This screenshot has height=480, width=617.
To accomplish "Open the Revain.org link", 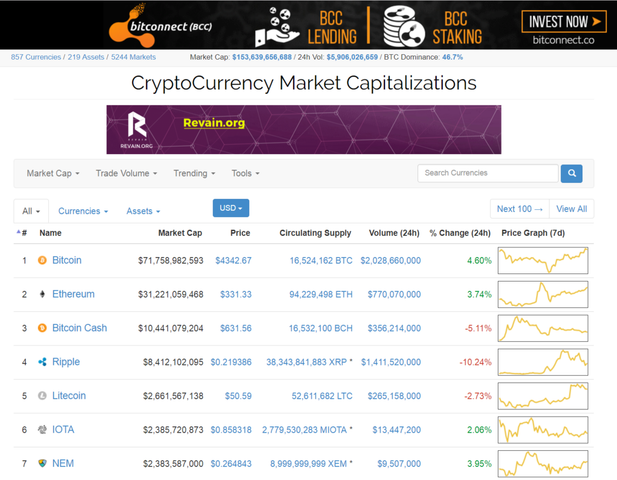I will click(214, 123).
